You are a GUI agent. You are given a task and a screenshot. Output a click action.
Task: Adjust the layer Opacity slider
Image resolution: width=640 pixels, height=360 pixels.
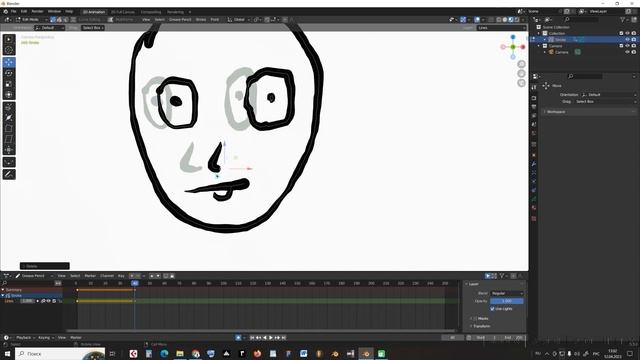(x=507, y=301)
